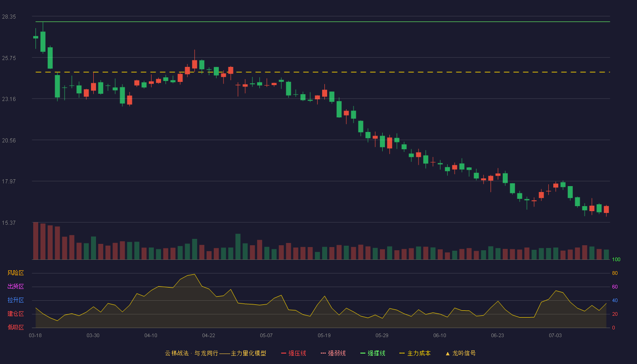Toggle the 强撑线 legend entry
637x364 pixels.
373,353
